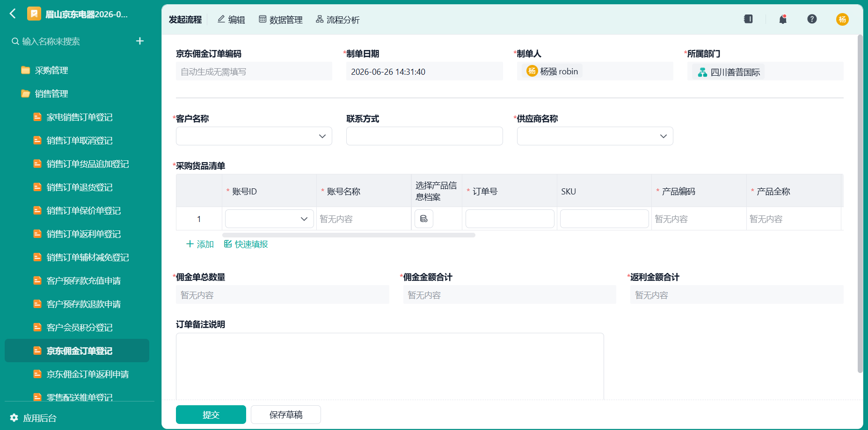Click the 产品编码 column header

point(699,191)
